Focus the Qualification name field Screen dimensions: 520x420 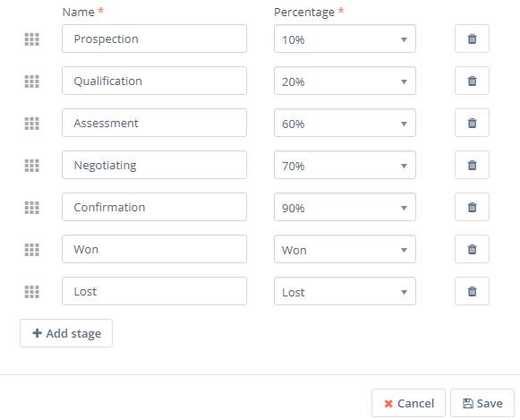point(154,81)
